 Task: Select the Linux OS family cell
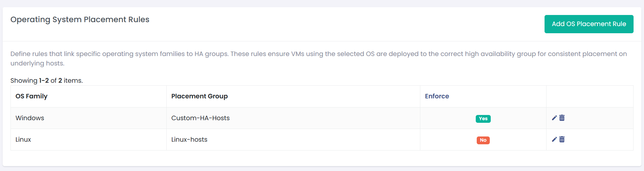(88, 140)
